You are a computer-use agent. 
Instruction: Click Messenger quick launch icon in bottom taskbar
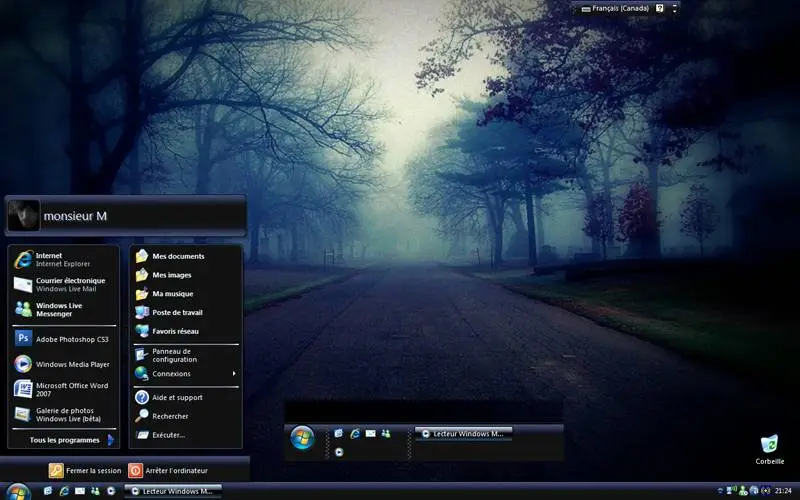(95, 491)
